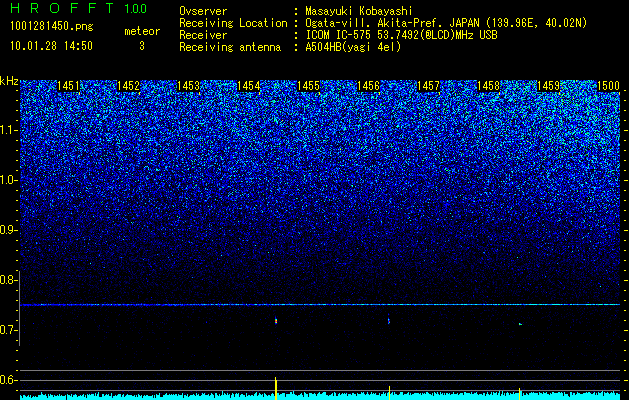629x400 pixels.
Task: Click the antenna A504HB(yagi 4el) text
Action: (x=353, y=47)
